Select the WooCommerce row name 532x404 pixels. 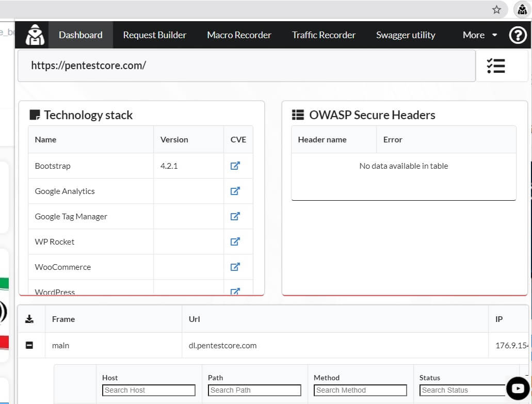63,267
